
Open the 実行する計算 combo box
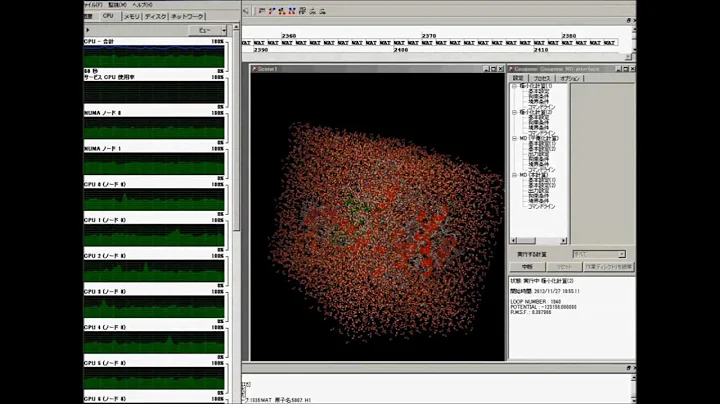(x=599, y=254)
